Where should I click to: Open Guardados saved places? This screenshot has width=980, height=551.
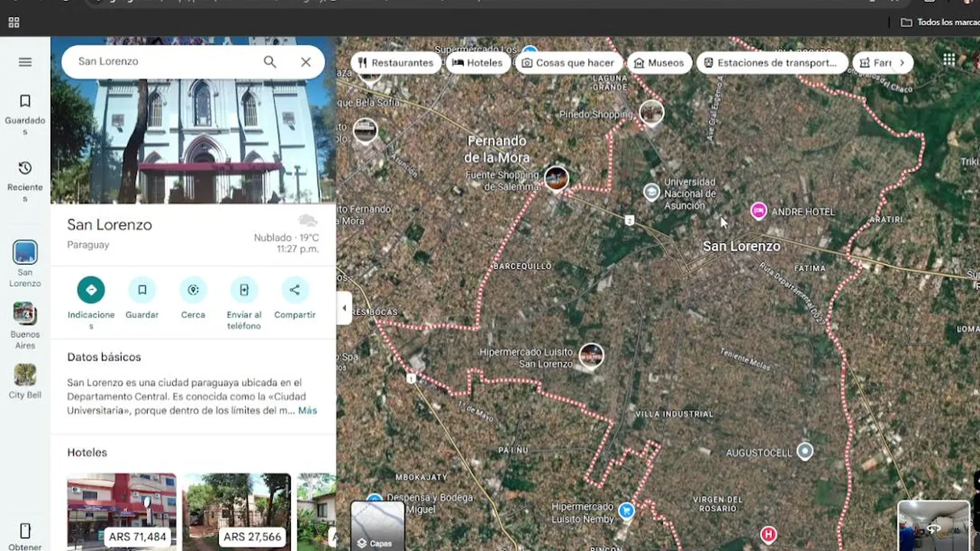click(25, 115)
